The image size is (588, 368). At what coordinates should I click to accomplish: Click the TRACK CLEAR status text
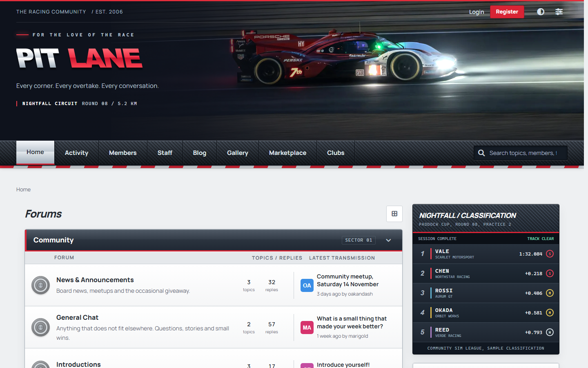pos(540,239)
